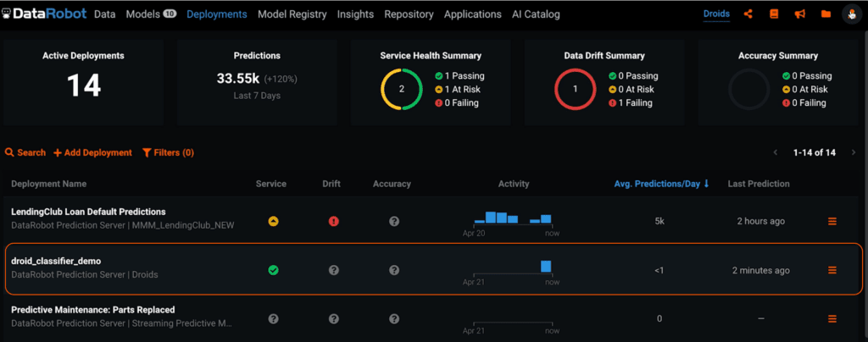Click the Service column header

[x=271, y=184]
